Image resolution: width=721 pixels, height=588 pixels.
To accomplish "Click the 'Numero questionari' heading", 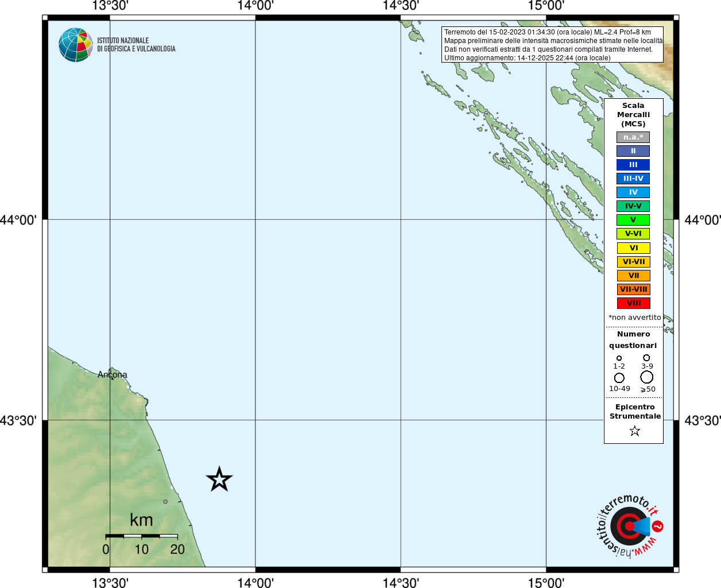I will click(633, 340).
